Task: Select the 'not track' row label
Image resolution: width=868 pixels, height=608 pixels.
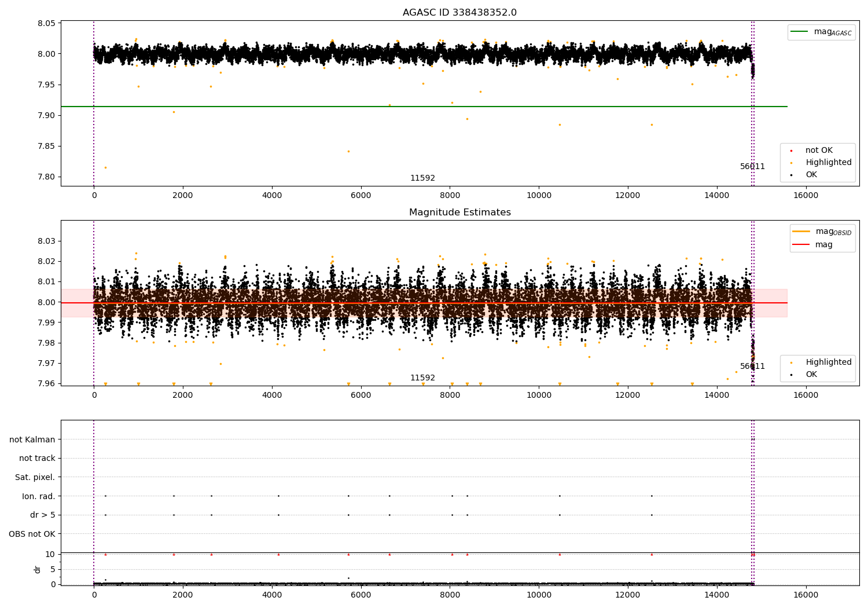Action: 37,459
